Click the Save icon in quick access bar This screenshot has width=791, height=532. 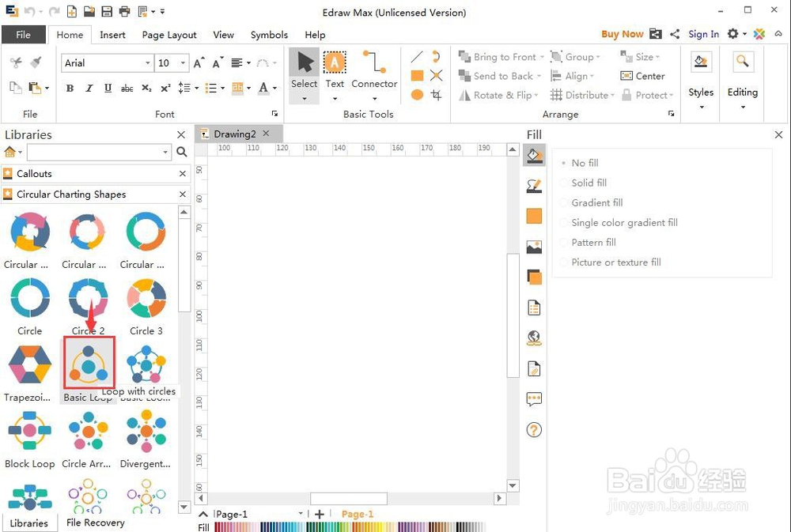click(x=107, y=11)
